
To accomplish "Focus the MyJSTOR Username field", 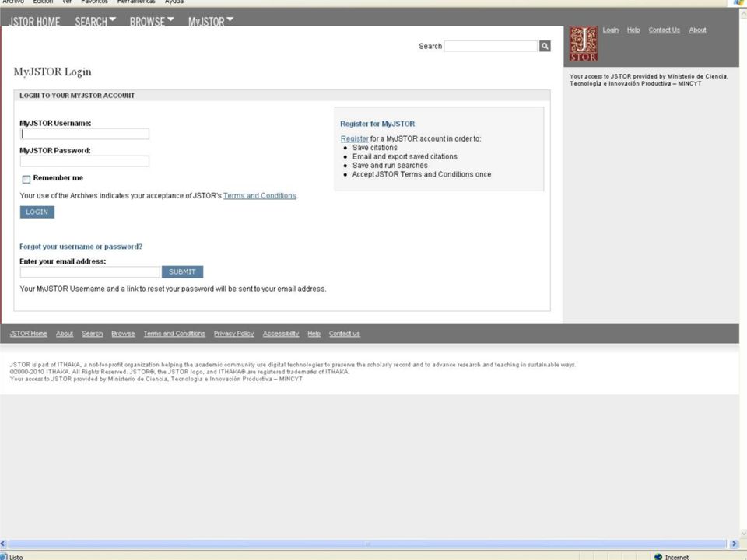I will [85, 134].
